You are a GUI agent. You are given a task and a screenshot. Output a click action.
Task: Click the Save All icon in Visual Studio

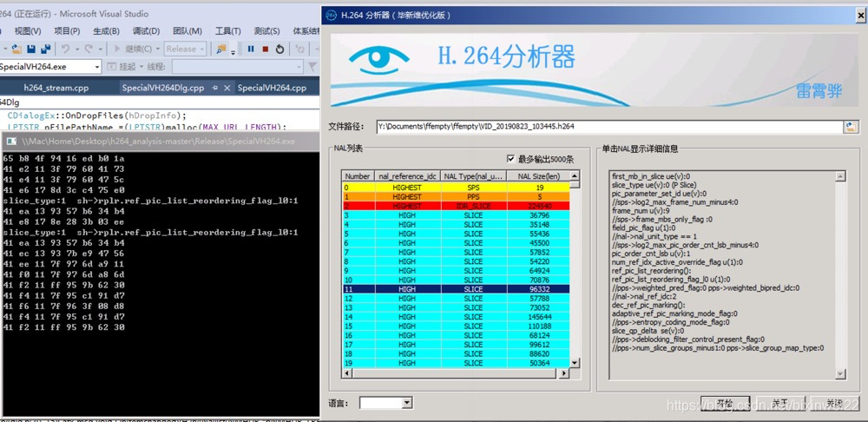point(46,49)
